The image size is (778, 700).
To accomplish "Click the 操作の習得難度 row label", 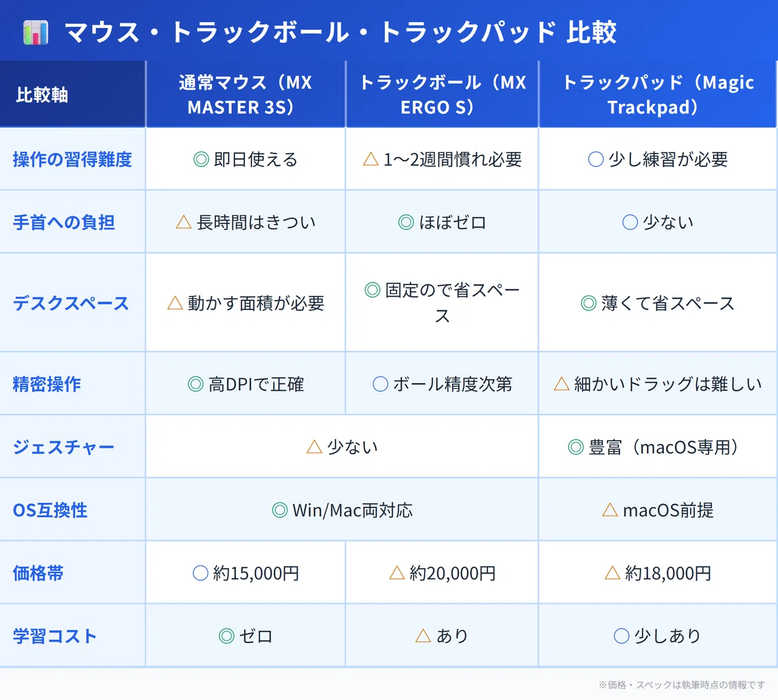I will 73,159.
